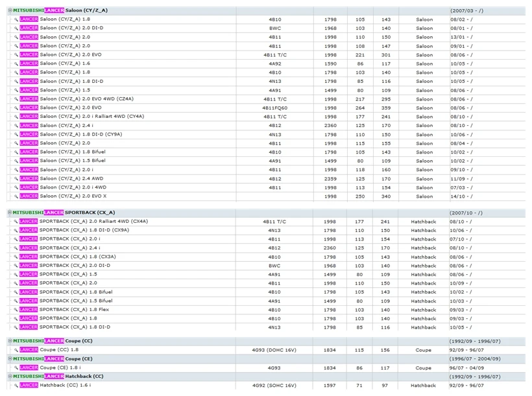Screen dimensions: 532x396
Task: Click magnifier icon beside Coupe (CC) 1.8
Action: [16, 350]
